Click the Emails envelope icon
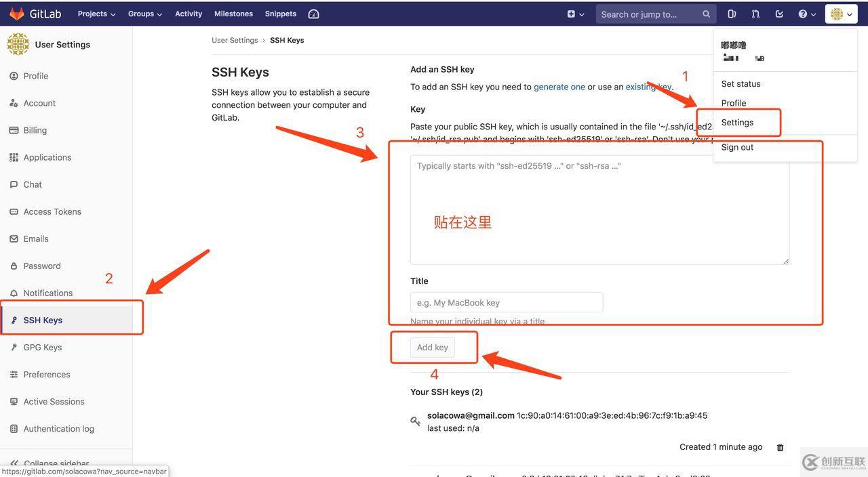 click(14, 239)
